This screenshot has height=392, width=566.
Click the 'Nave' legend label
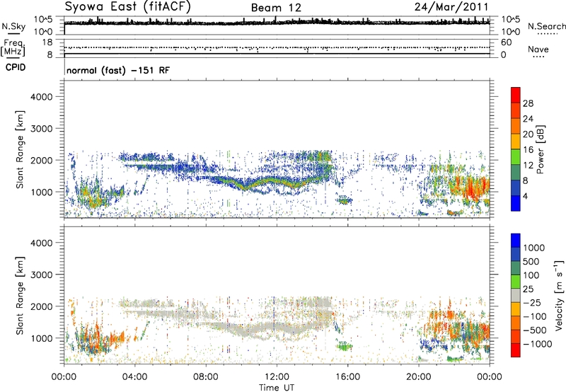coord(538,50)
